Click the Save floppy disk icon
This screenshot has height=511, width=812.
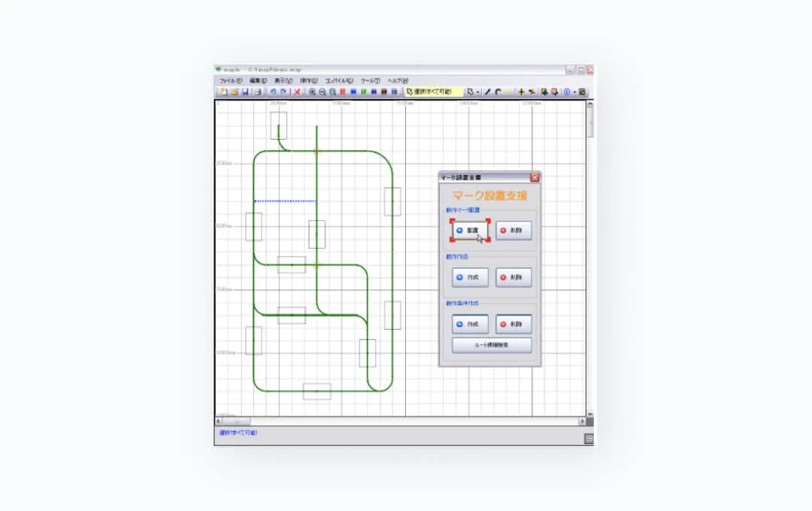tap(245, 92)
